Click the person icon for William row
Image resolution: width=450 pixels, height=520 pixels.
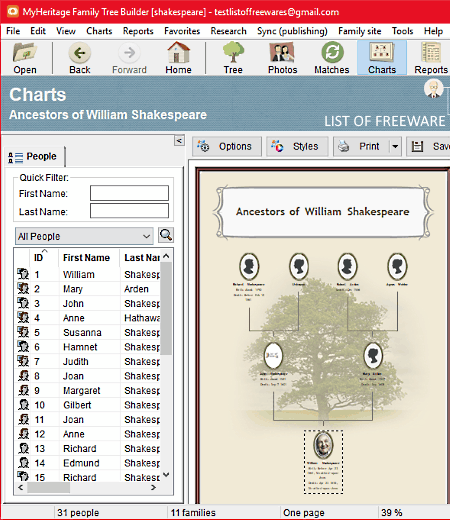(x=23, y=274)
